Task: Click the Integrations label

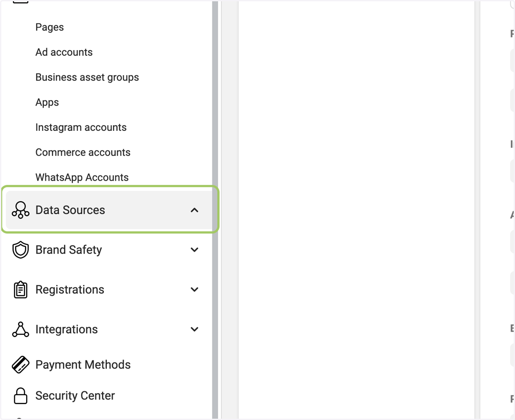Action: [67, 329]
